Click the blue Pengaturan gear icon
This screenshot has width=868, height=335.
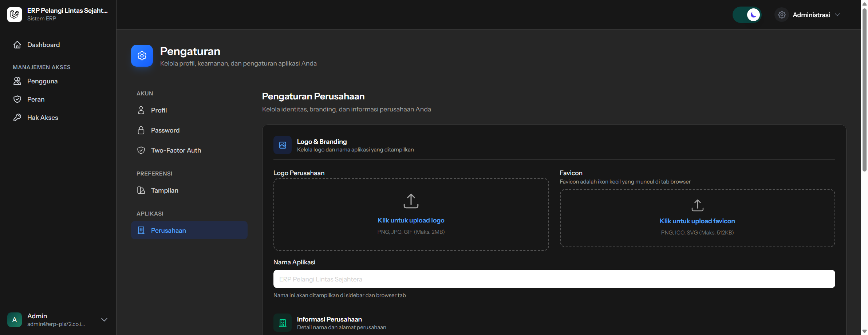[x=142, y=56]
